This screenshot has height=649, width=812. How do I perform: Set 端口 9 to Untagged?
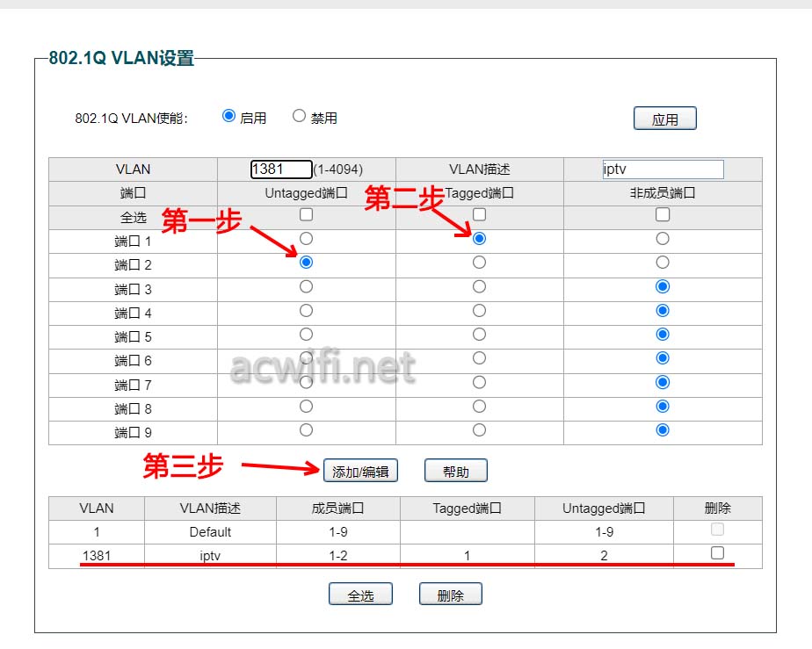pos(306,430)
